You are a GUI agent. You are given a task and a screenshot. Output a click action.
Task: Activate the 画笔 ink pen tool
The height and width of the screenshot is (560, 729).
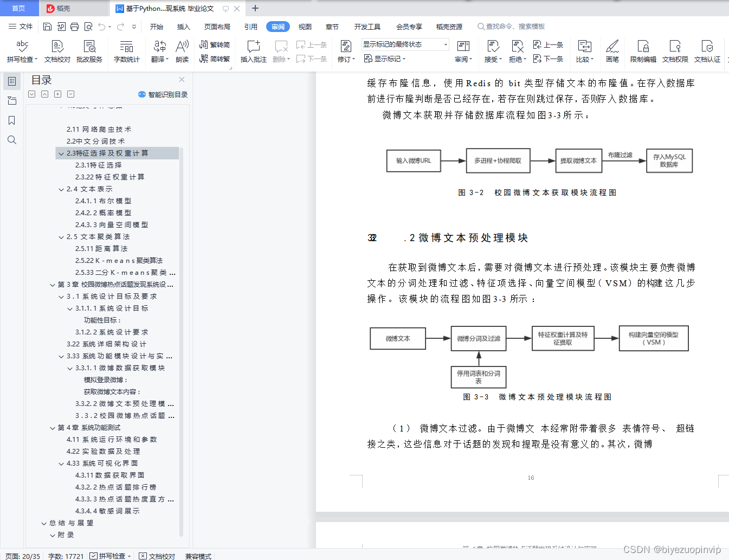tap(612, 52)
